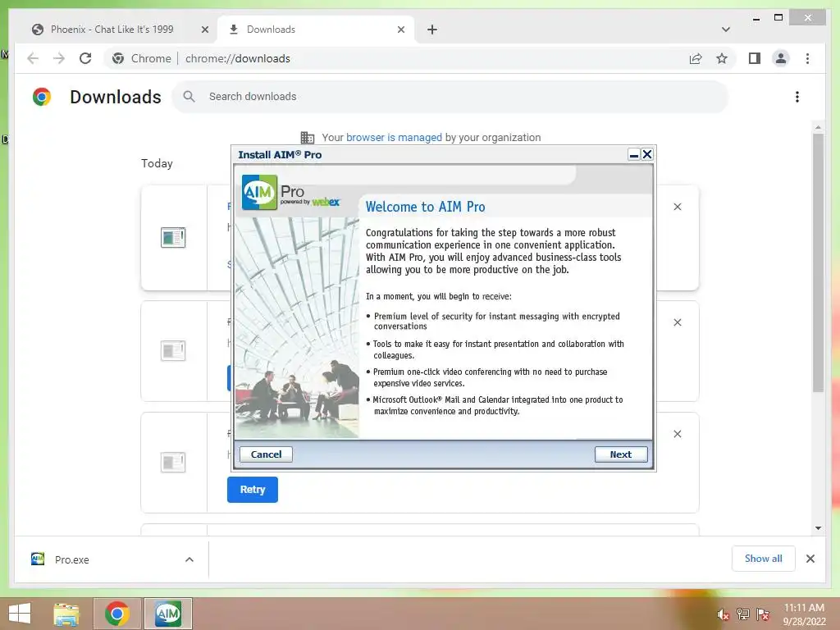Click the AIM installer taskbar icon
This screenshot has height=630, width=840.
point(168,614)
